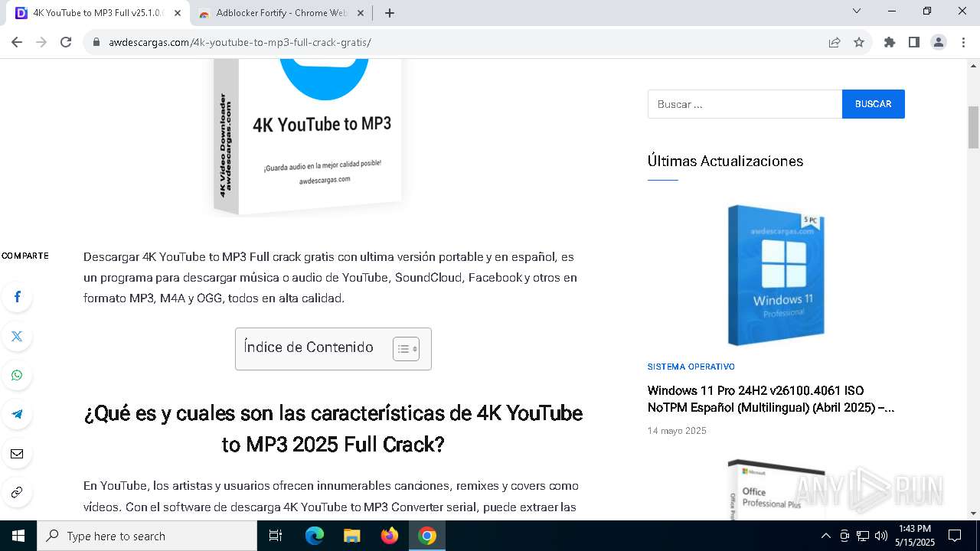Click the page vertical scrollbar thumb
The image size is (980, 551).
pos(973,127)
